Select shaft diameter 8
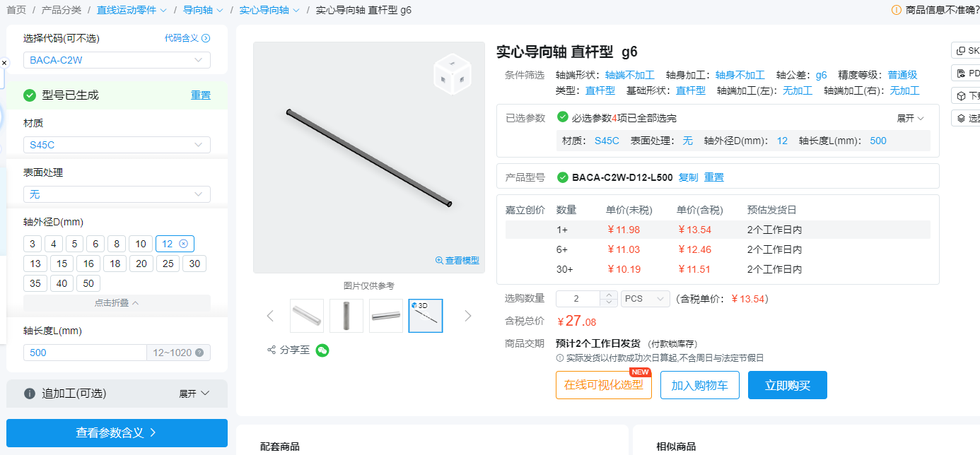 click(117, 244)
